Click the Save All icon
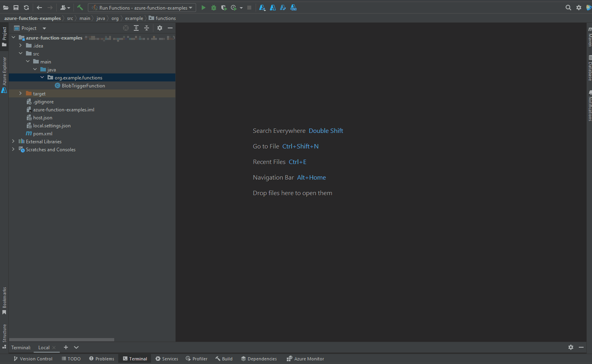Image resolution: width=592 pixels, height=364 pixels. (16, 8)
